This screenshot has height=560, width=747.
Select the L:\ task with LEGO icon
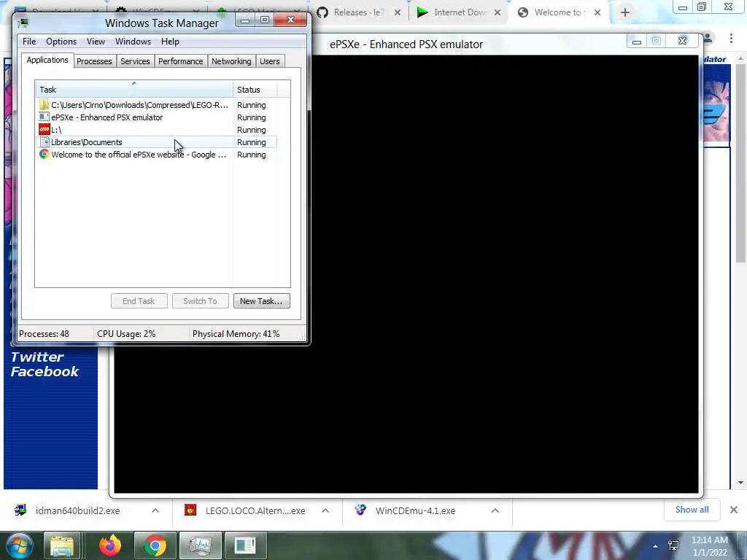tap(156, 130)
